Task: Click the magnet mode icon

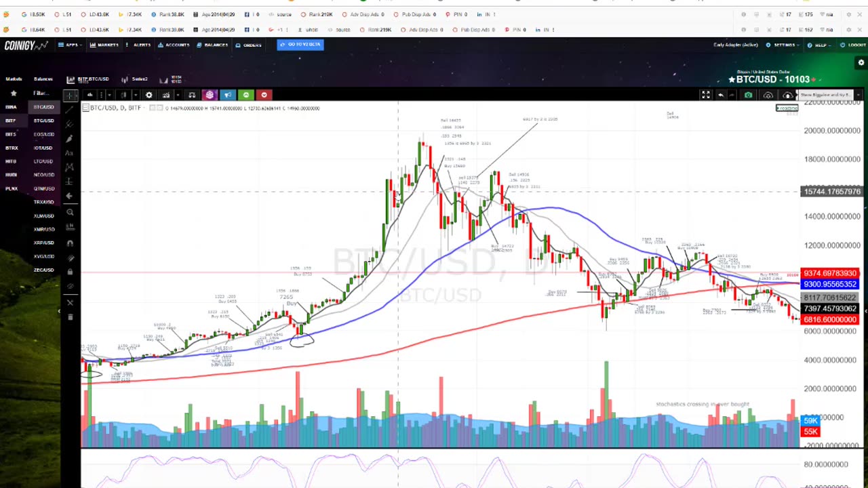Action: 70,243
